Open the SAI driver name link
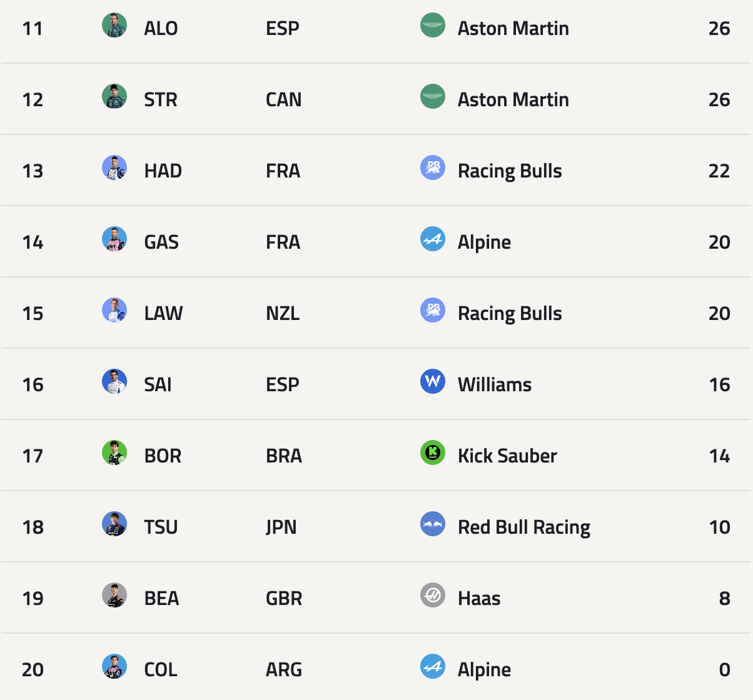Screen dimensions: 753x700 coord(158,384)
